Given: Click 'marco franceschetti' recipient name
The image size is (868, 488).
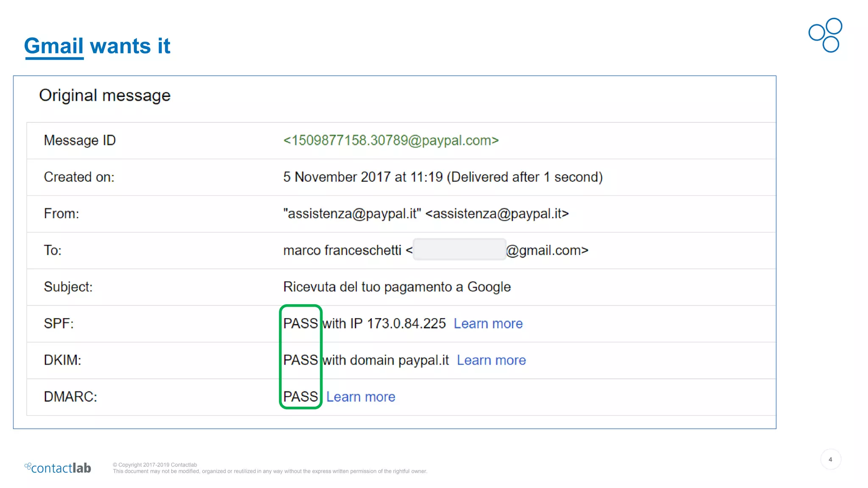Looking at the screenshot, I should (342, 250).
